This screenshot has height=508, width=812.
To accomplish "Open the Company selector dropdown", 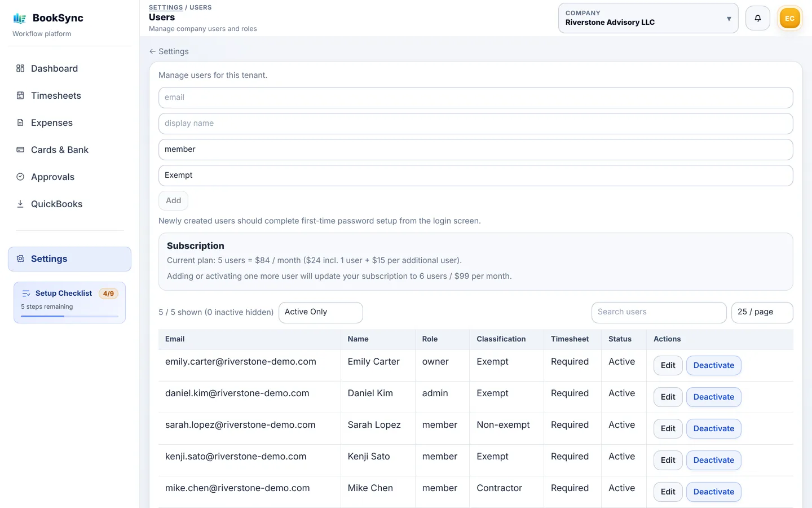I will 648,18.
